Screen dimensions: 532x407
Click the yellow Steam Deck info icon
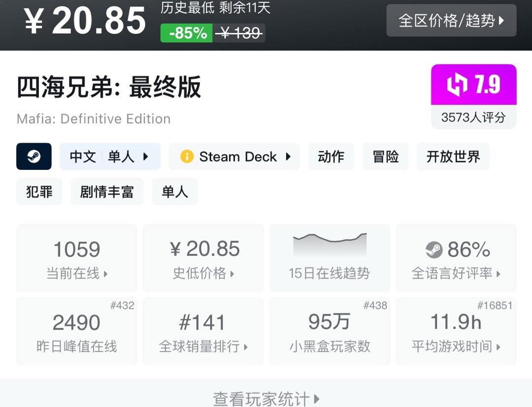click(187, 157)
